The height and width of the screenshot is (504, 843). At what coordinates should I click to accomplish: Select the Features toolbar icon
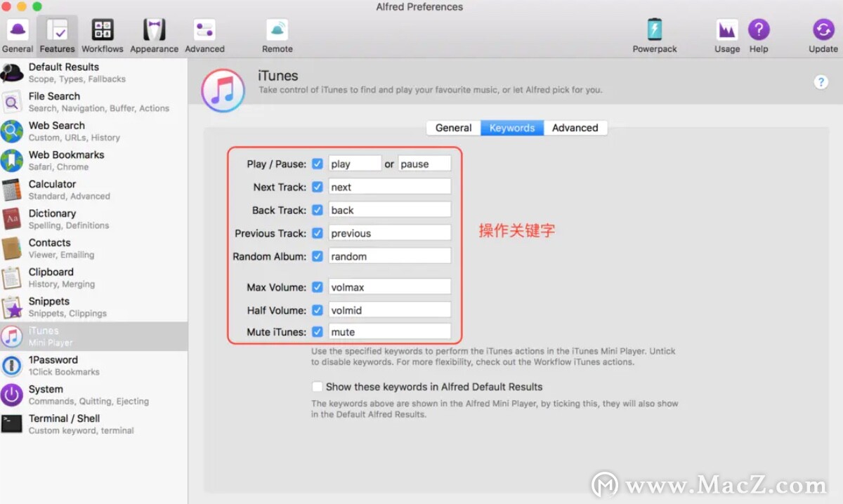pyautogui.click(x=57, y=36)
